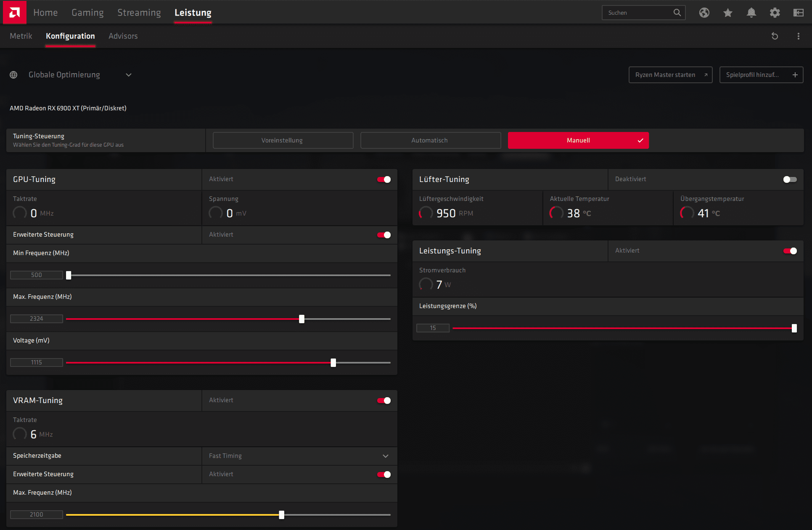The width and height of the screenshot is (812, 530).
Task: Click the Stromverbrauch gauge icon
Action: pyautogui.click(x=426, y=284)
